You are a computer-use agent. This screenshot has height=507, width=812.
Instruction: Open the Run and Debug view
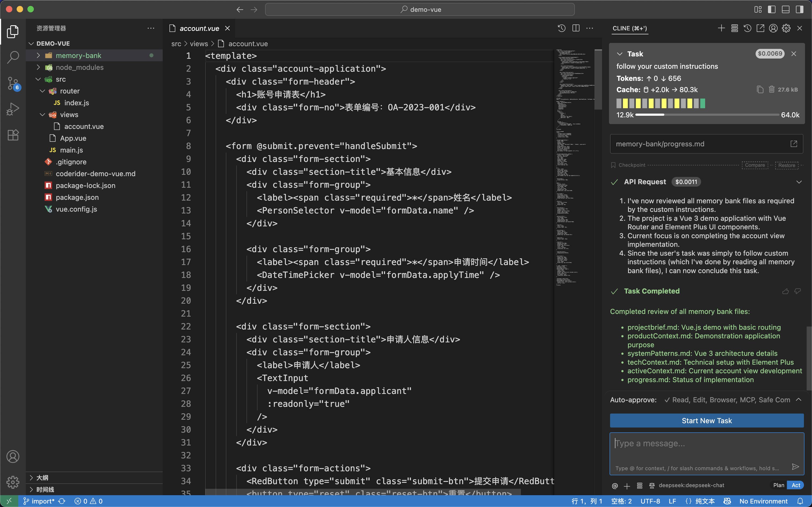(x=13, y=109)
